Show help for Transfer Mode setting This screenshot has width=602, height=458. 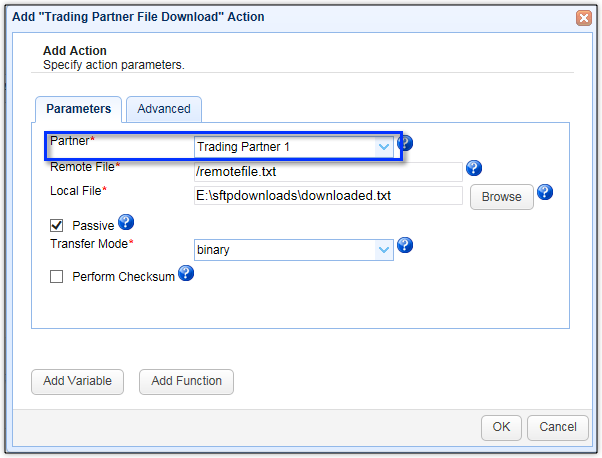(x=405, y=245)
